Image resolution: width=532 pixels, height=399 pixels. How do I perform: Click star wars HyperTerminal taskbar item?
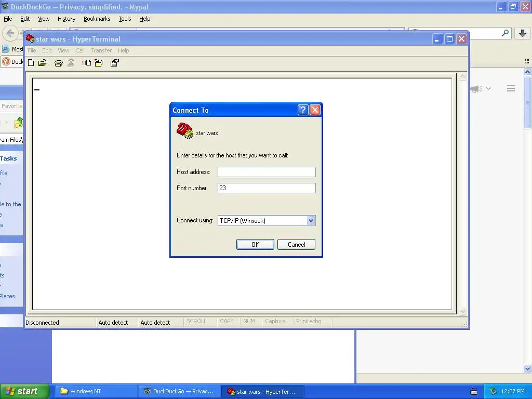262,392
